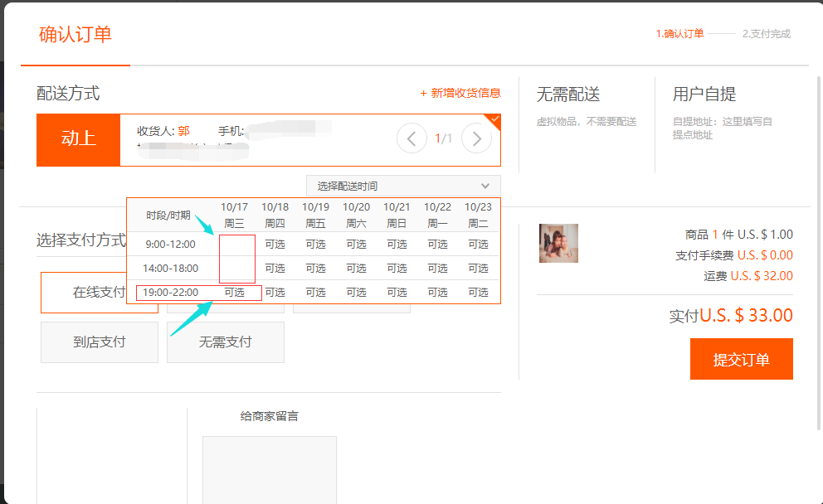Pick 可选 slot for 10/21 9:00-12:00
823x504 pixels.
397,245
